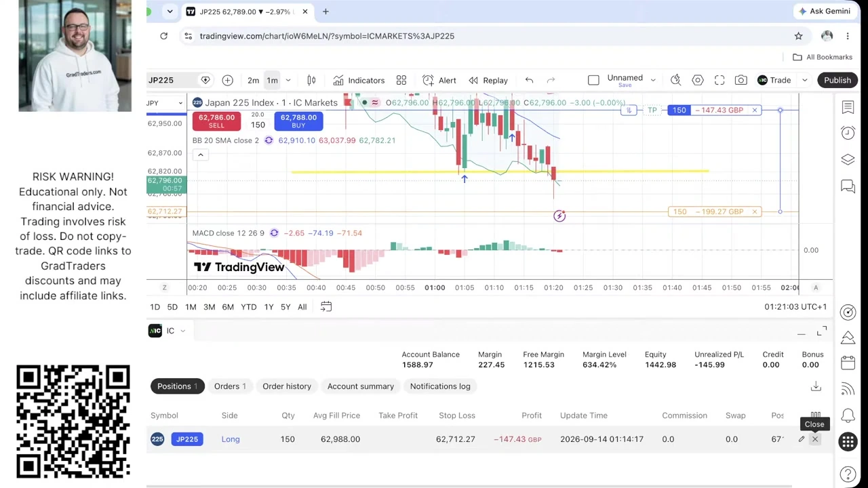The image size is (868, 488).
Task: Open the help question mark icon
Action: [848, 474]
